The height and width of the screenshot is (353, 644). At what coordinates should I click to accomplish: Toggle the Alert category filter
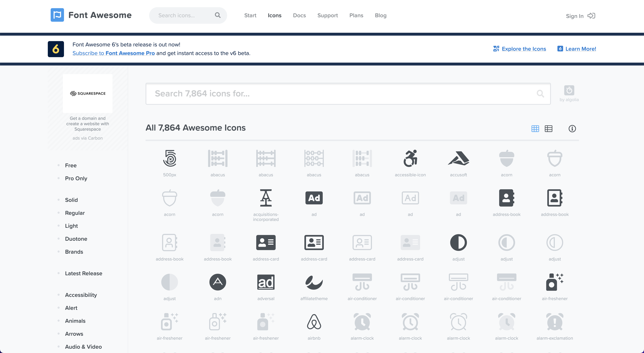(71, 308)
